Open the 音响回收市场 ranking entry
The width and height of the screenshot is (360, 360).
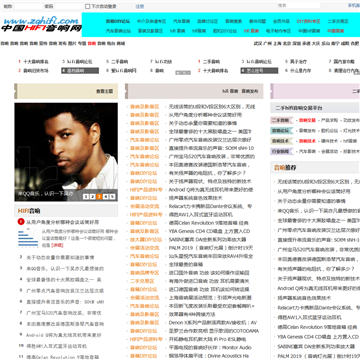click(36, 71)
